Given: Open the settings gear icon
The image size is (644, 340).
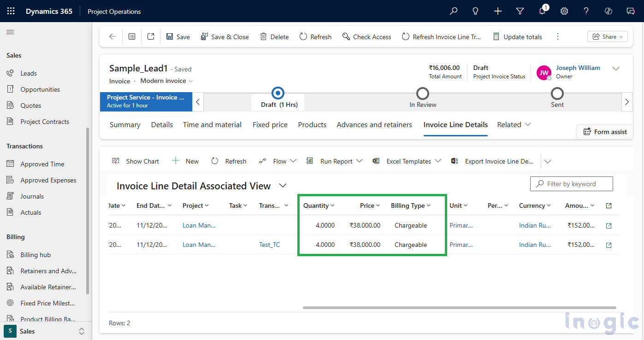Looking at the screenshot, I should pos(564,11).
